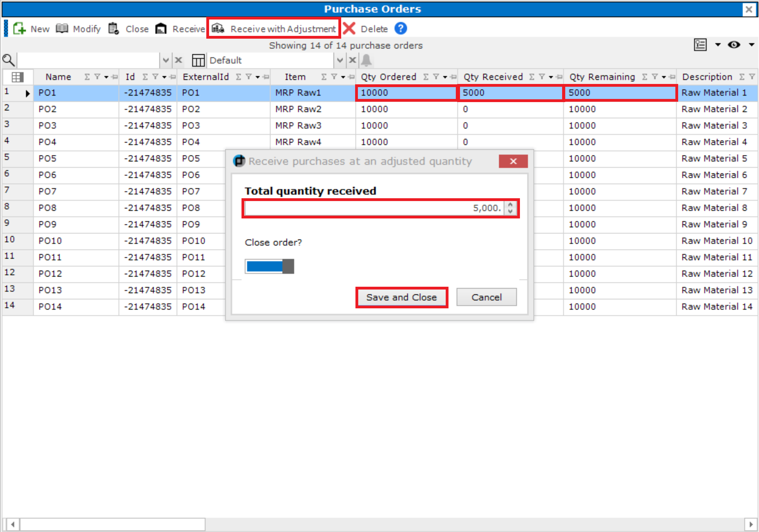Image resolution: width=759 pixels, height=532 pixels.
Task: Toggle the Close order switch
Action: point(269,266)
